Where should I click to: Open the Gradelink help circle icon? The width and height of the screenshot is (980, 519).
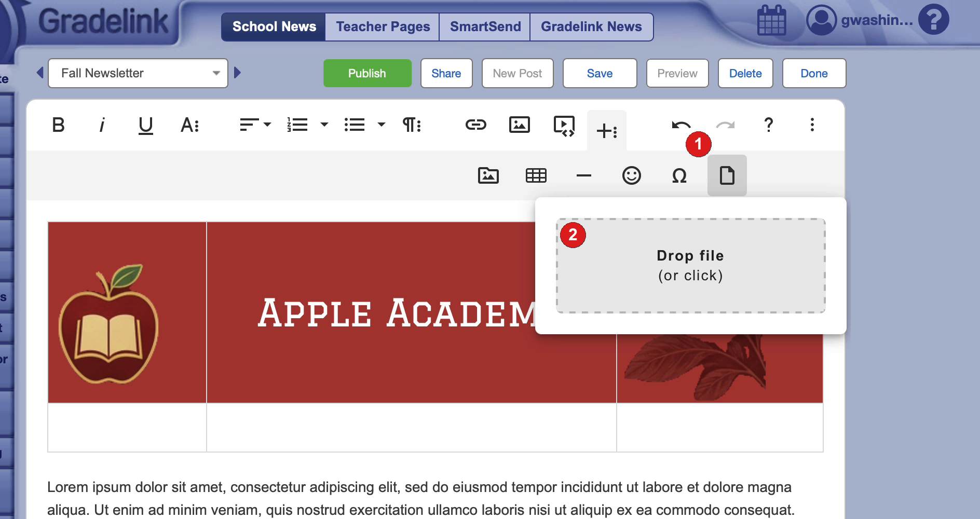pyautogui.click(x=934, y=20)
